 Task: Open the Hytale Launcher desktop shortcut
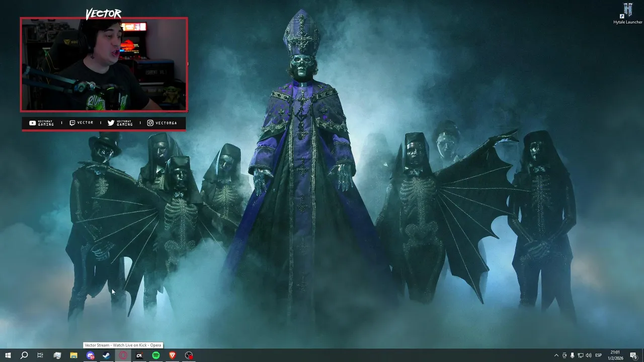[x=628, y=14]
